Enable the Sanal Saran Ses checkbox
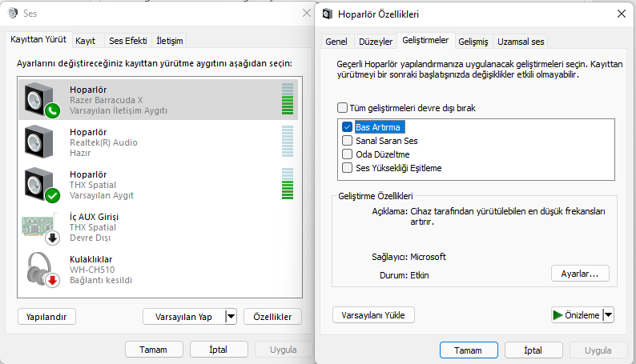The width and height of the screenshot is (636, 364). 348,141
